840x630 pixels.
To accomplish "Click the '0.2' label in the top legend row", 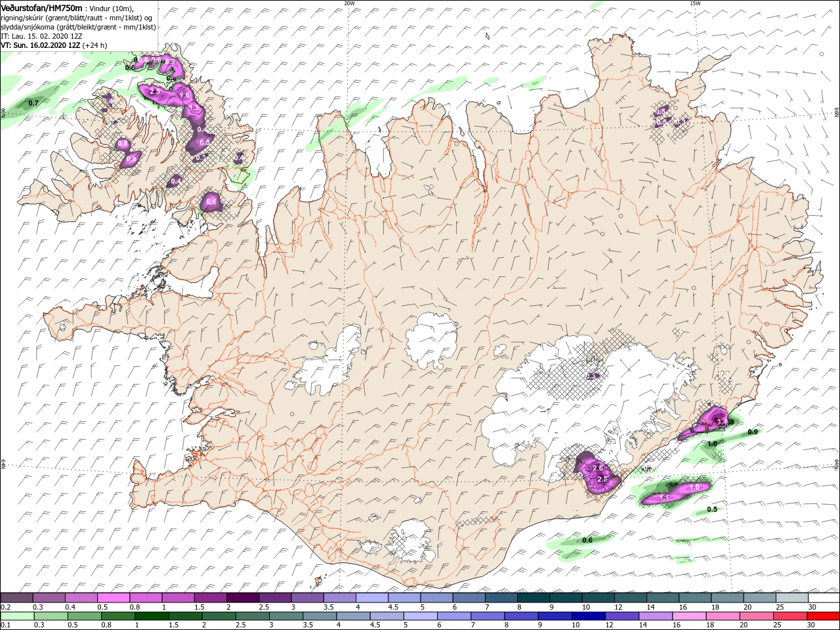I will point(5,607).
